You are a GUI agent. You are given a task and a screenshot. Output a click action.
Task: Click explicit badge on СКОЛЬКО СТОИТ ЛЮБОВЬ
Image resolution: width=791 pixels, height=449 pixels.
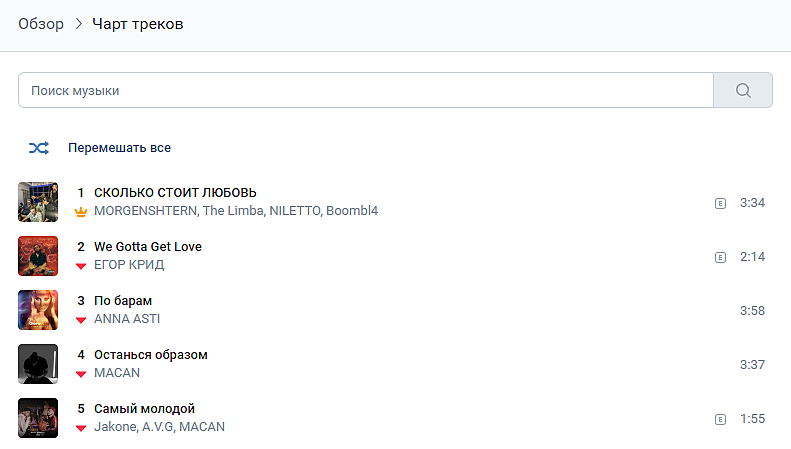pos(719,203)
